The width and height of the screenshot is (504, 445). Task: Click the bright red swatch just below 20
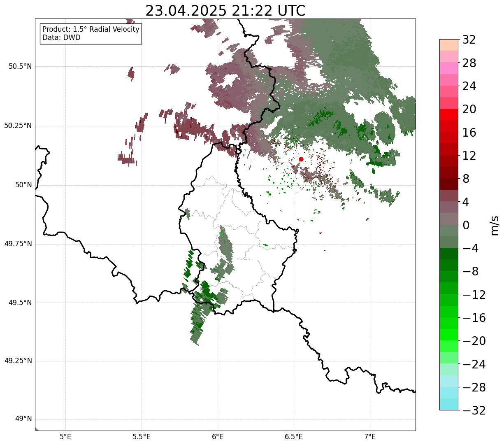[x=449, y=114]
